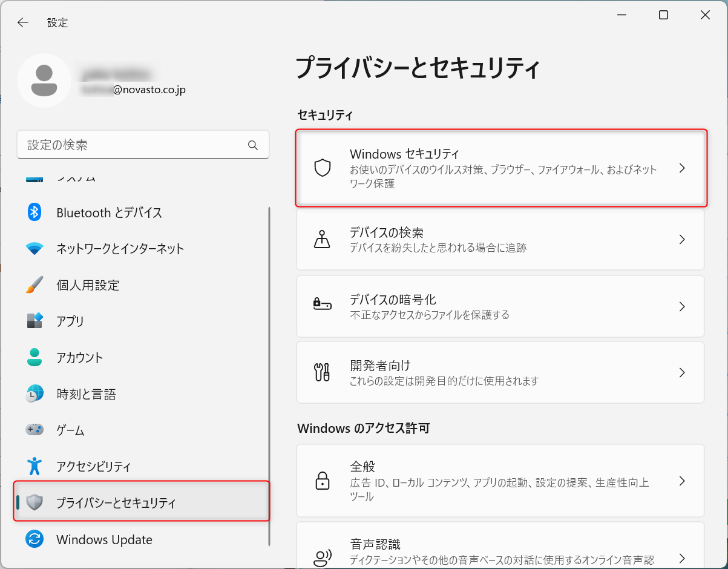The height and width of the screenshot is (569, 728).
Task: Click the Windows セキュリティ shield icon
Action: (323, 168)
